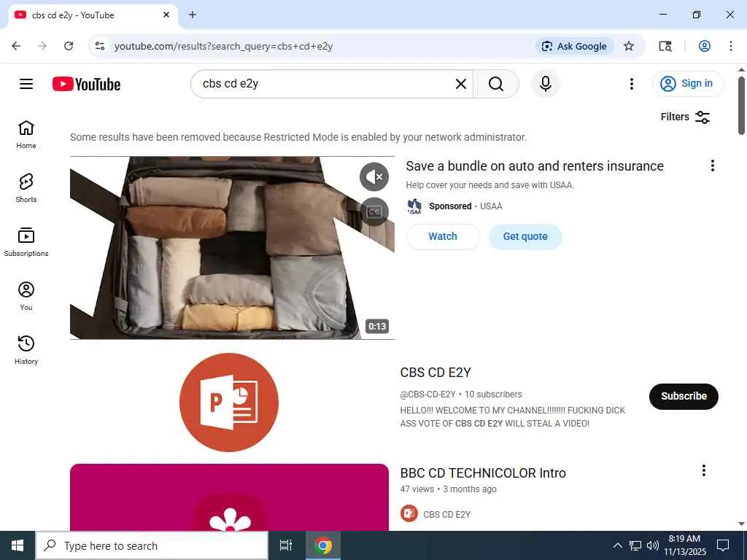This screenshot has height=560, width=747.
Task: Open the Windows Start menu
Action: [18, 545]
